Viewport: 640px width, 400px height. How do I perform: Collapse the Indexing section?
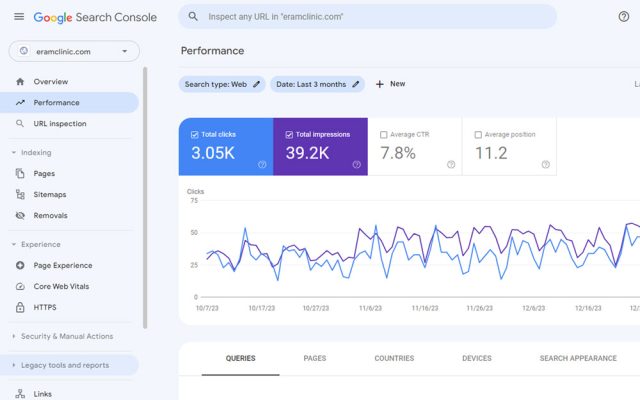click(x=14, y=153)
